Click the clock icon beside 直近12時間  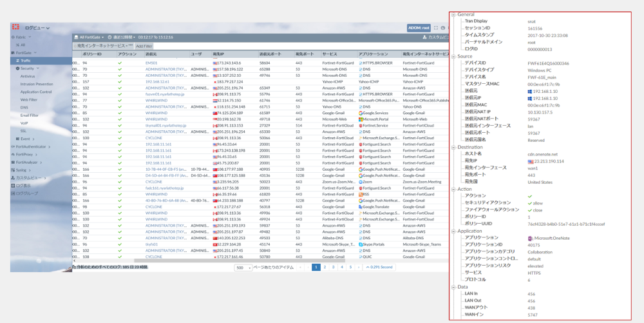point(109,37)
